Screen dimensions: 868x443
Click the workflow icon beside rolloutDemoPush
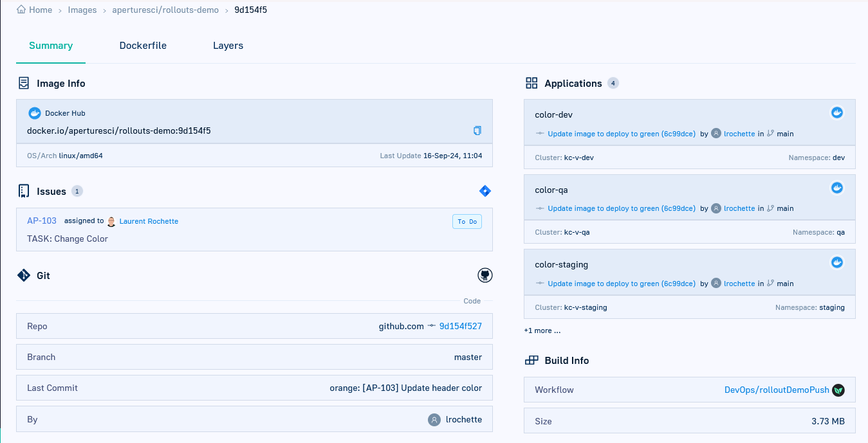coord(838,390)
